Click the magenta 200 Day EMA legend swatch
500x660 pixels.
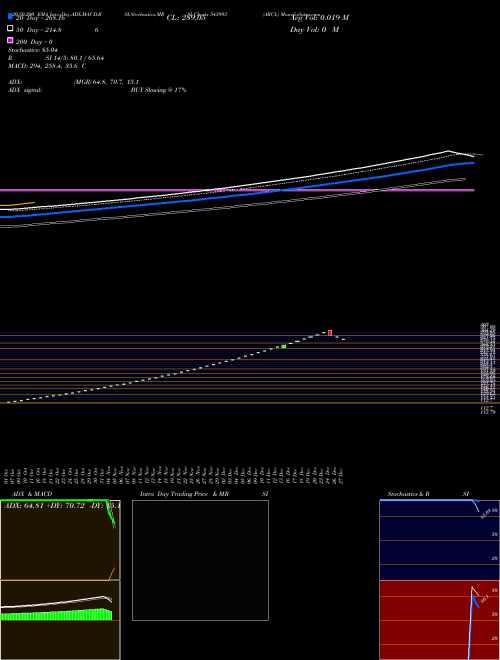[x=10, y=40]
